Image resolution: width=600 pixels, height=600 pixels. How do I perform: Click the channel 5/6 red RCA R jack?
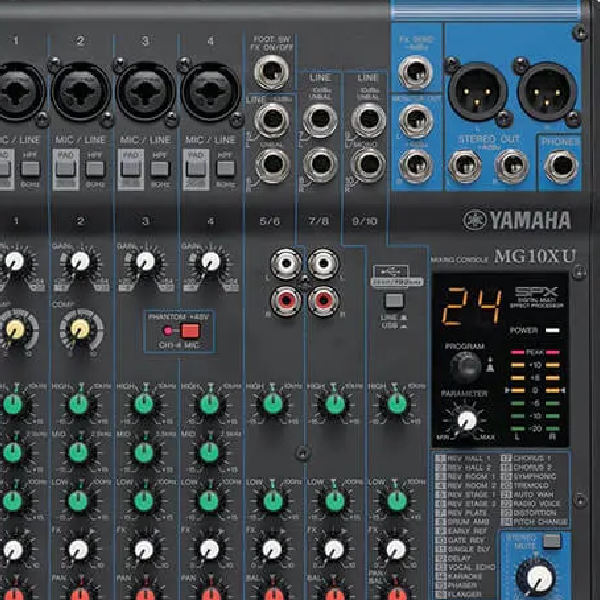286,301
